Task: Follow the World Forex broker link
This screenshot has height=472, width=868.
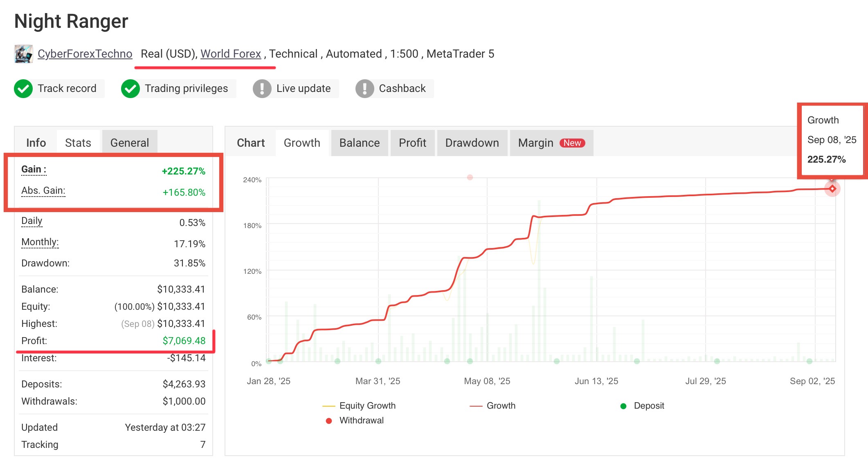Action: tap(230, 54)
